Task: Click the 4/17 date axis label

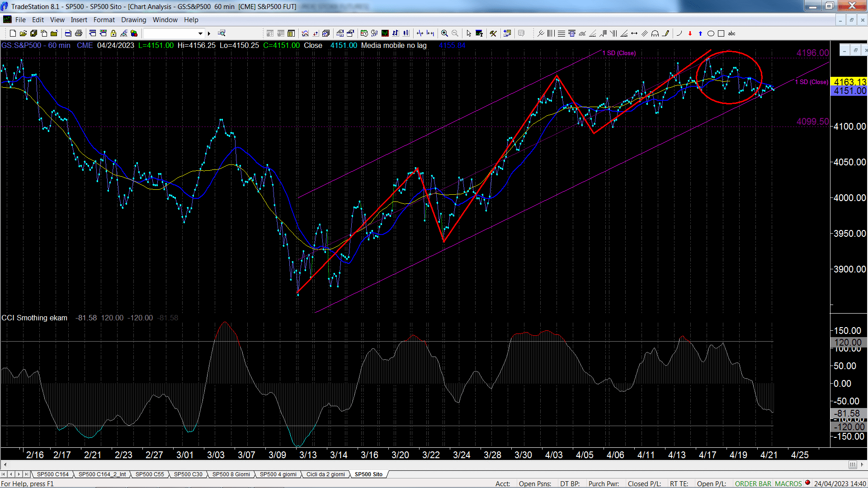Action: click(708, 455)
